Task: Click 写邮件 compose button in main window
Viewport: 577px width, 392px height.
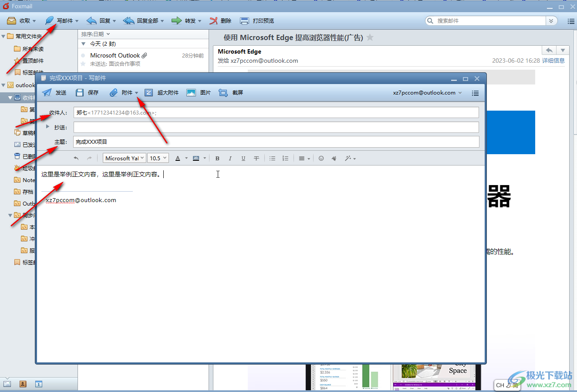Action: coord(59,21)
